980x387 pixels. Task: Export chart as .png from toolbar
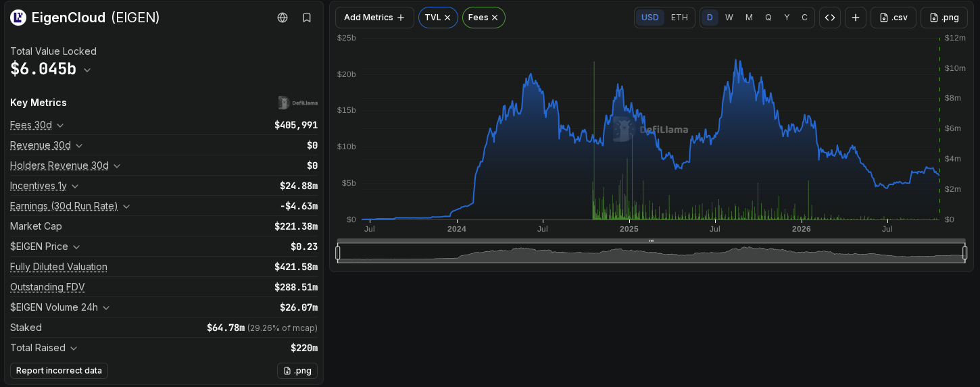tap(944, 18)
